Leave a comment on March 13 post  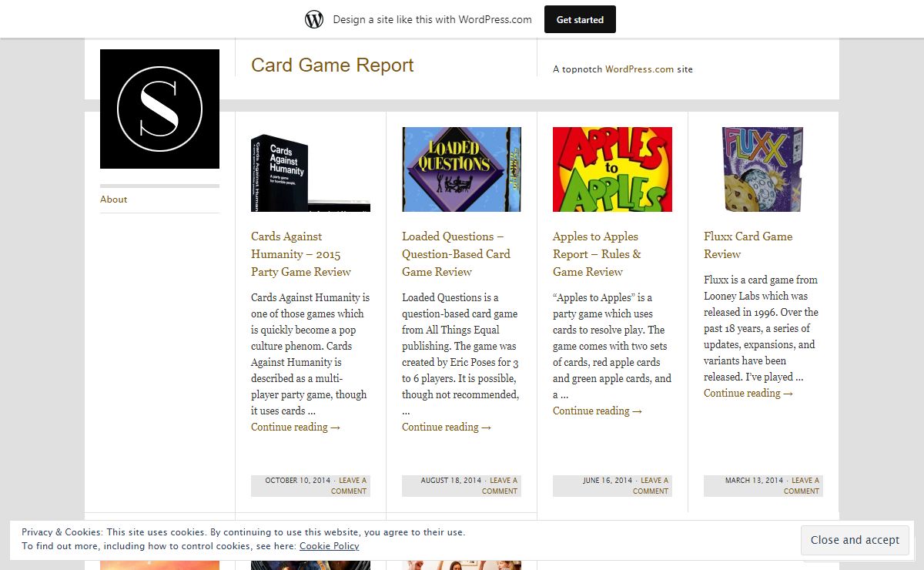[803, 485]
